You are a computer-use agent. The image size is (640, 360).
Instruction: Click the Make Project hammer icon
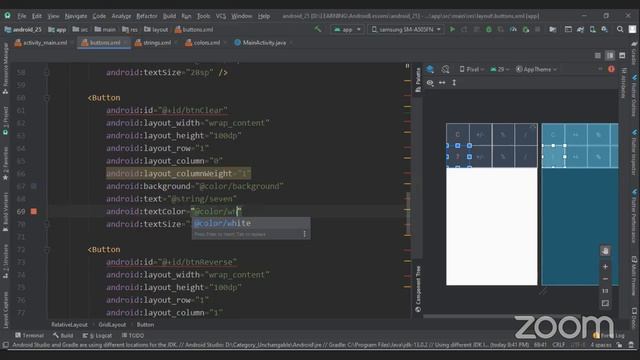[x=318, y=29]
